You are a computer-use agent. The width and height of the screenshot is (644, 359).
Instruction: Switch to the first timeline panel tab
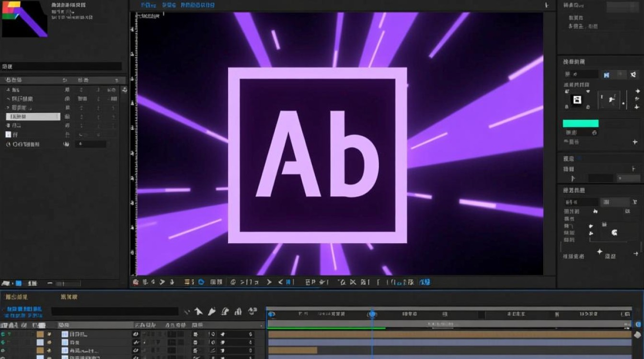tap(15, 297)
